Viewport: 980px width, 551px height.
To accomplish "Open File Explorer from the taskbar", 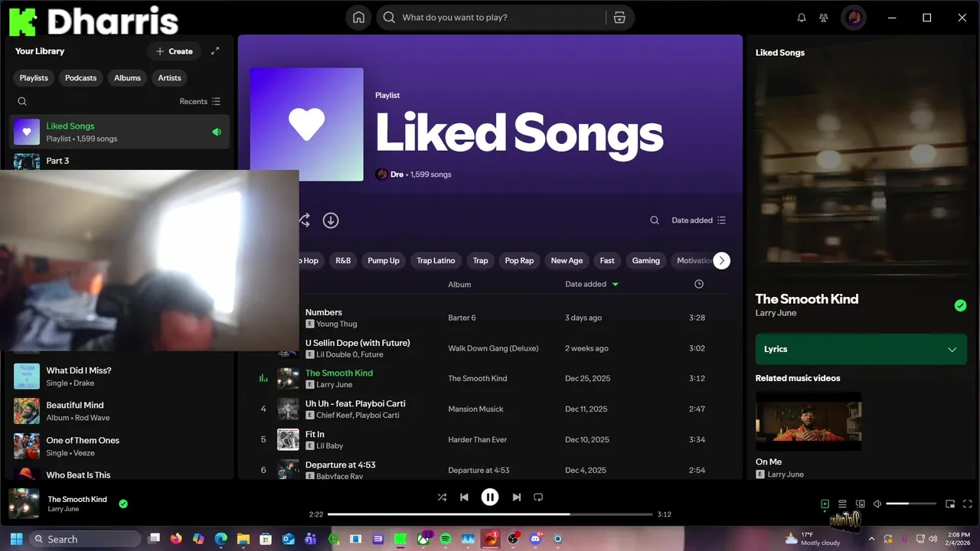I will pos(243,539).
